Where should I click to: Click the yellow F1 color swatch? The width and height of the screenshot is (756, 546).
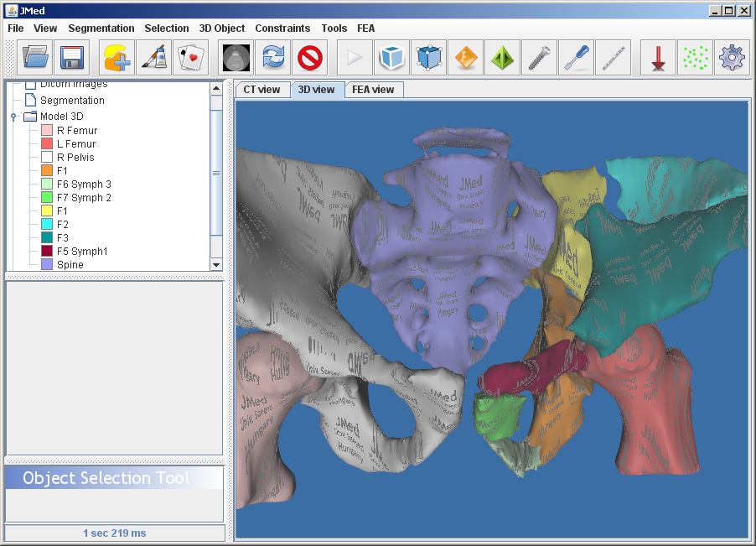click(47, 211)
